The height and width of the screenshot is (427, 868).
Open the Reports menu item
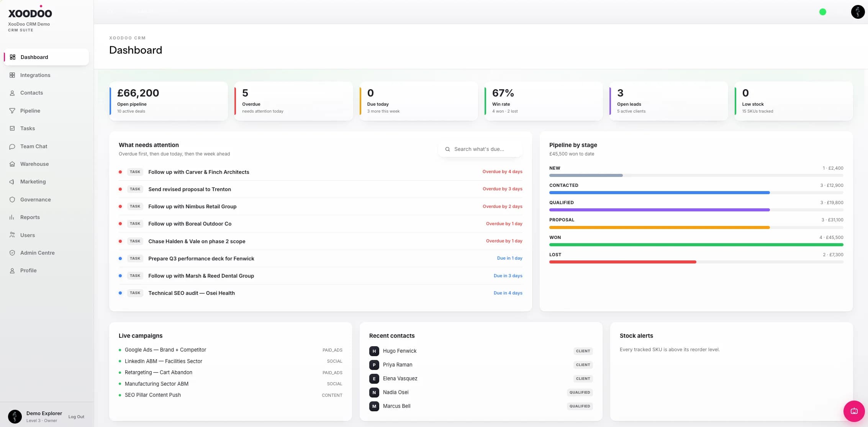(46, 217)
